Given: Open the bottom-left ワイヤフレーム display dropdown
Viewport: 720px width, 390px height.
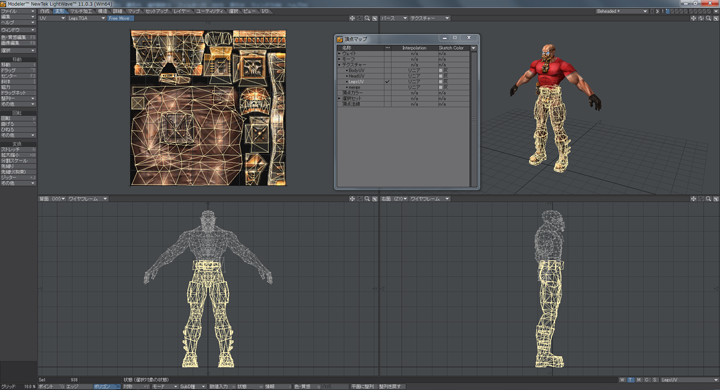Looking at the screenshot, I should pos(88,199).
